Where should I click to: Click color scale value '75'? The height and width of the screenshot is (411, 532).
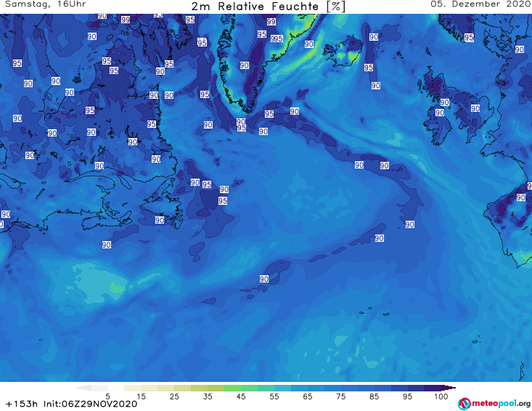(340, 396)
